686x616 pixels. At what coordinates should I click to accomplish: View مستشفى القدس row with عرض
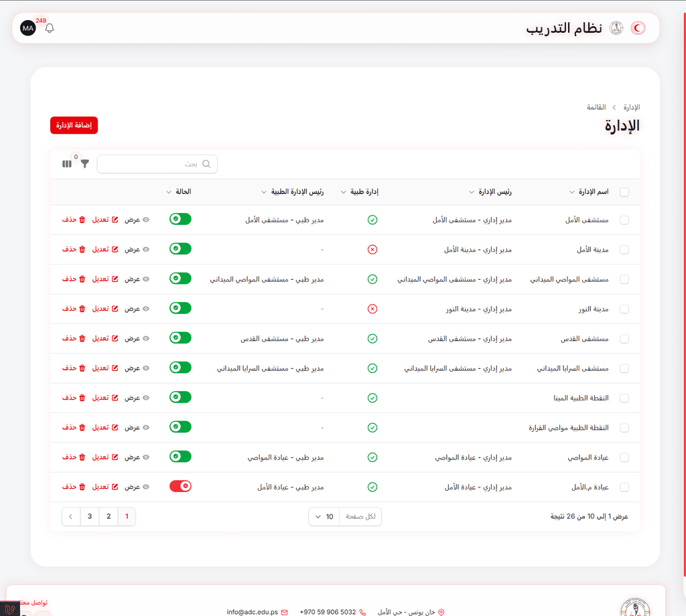coord(137,339)
